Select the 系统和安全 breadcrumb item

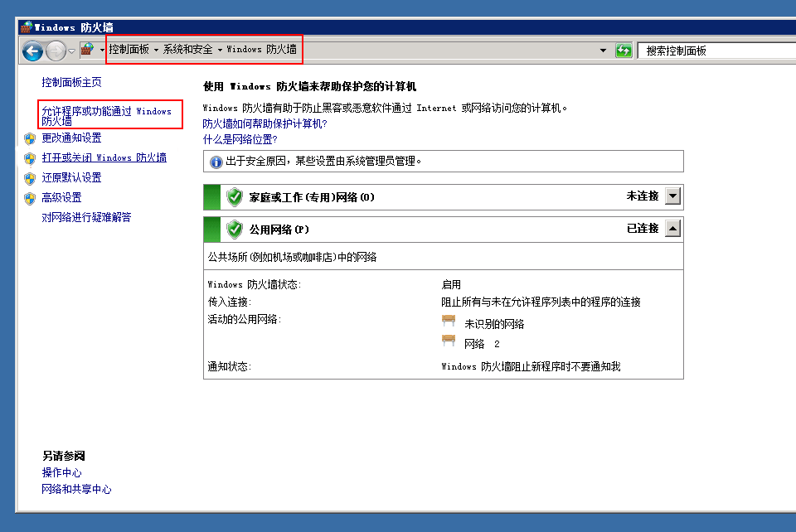187,50
